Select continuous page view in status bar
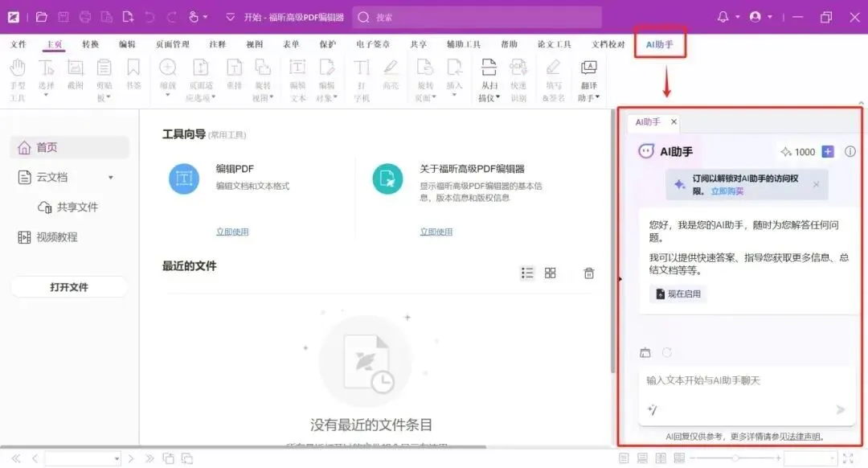 [642, 458]
